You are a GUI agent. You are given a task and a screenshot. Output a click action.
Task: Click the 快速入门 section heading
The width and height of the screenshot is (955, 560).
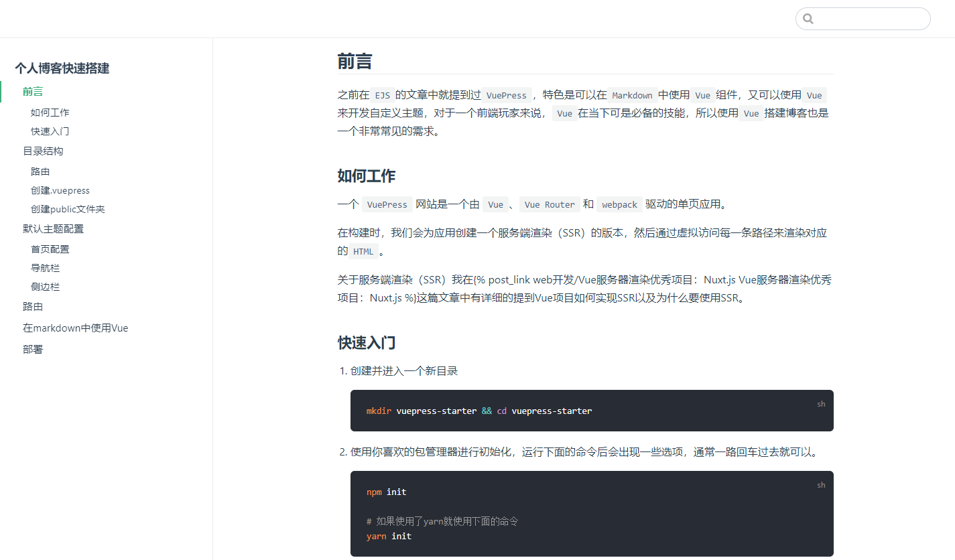click(366, 343)
